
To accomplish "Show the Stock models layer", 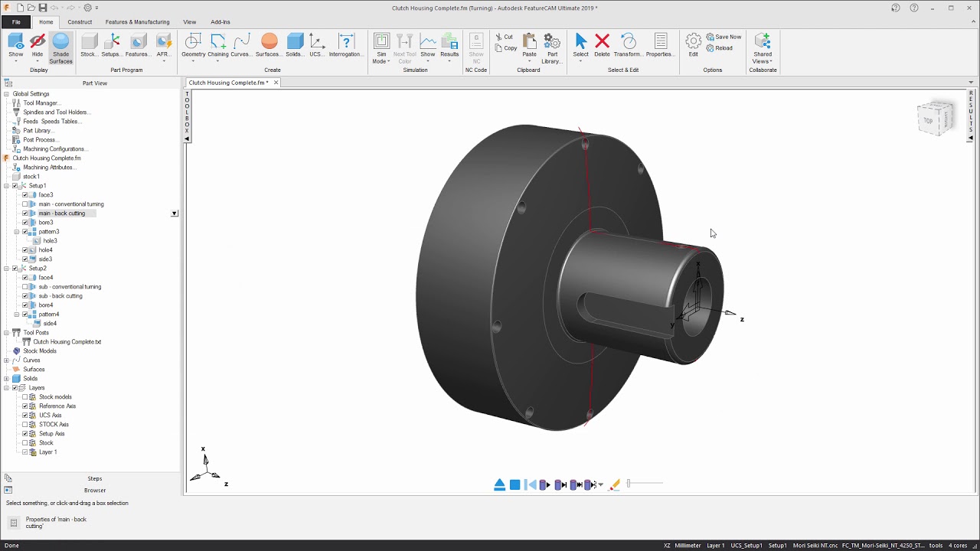I will pyautogui.click(x=25, y=397).
